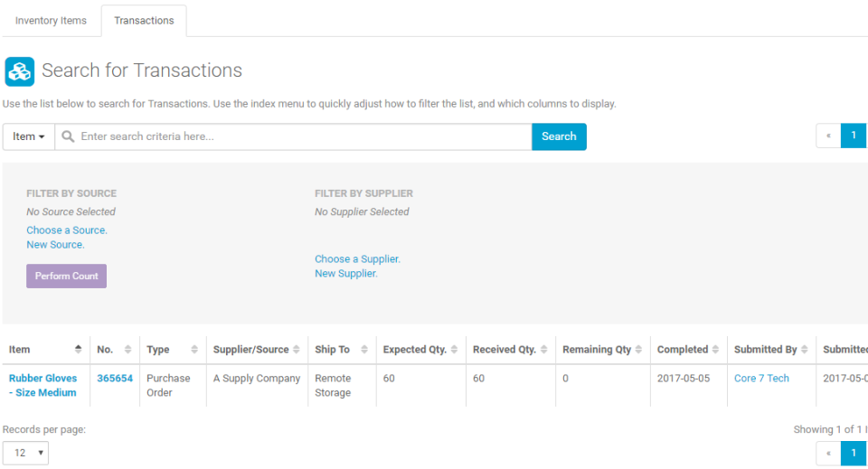Open Rubber Gloves - Size Medium item
Viewport: 868px width, 469px height.
42,386
